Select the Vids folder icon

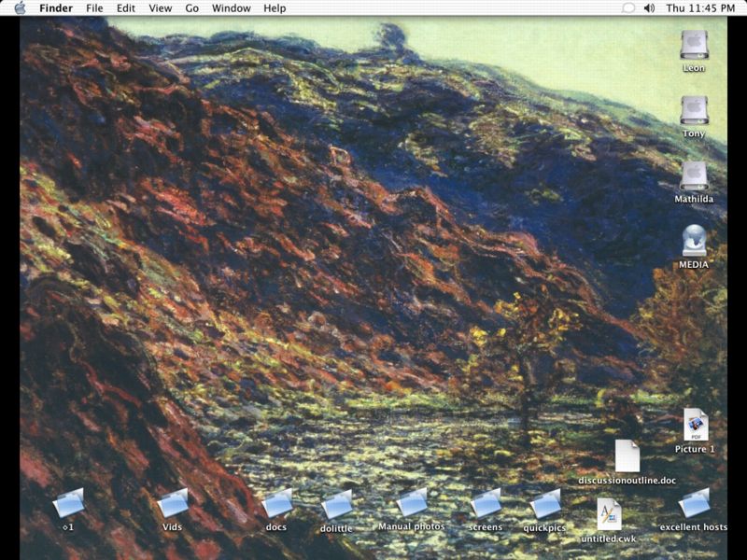click(x=173, y=503)
